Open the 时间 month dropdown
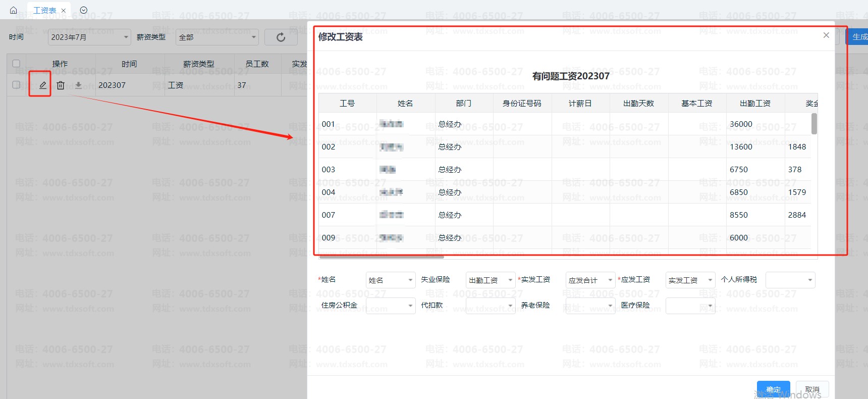868x399 pixels. coord(89,37)
